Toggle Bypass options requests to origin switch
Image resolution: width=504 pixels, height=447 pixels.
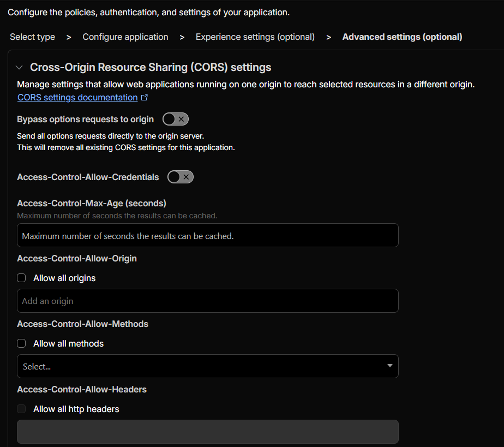pos(175,119)
